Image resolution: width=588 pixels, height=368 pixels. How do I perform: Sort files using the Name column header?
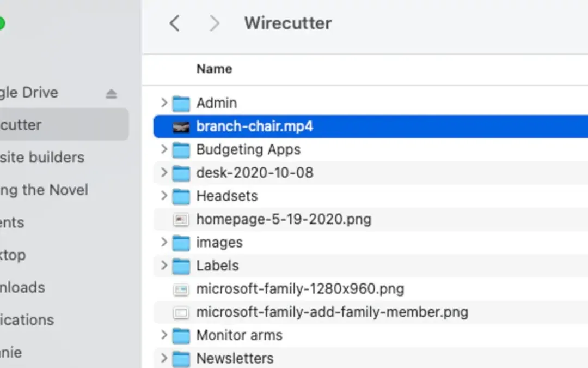pyautogui.click(x=214, y=69)
